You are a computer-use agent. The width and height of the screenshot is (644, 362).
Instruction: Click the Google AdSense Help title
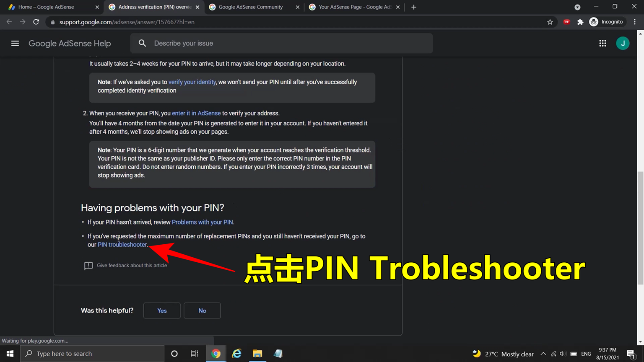click(70, 43)
